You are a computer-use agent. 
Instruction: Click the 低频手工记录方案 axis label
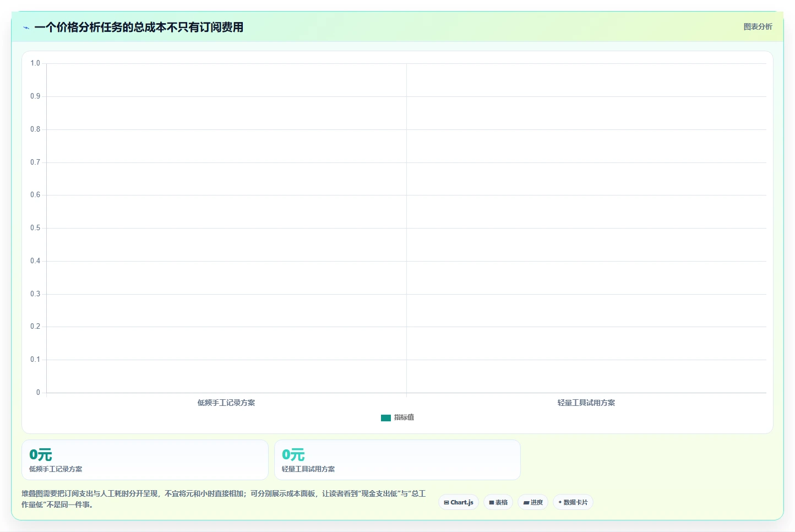pyautogui.click(x=226, y=403)
